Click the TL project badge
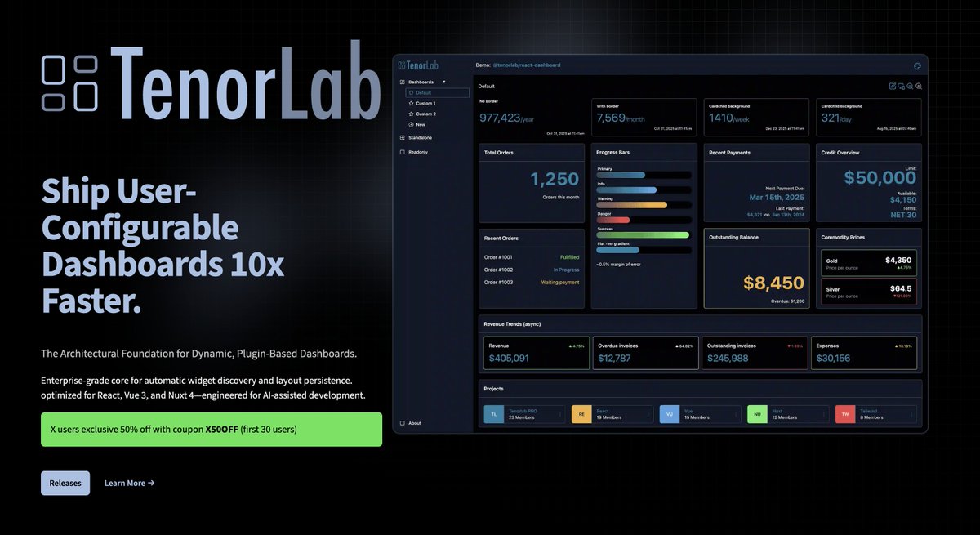980x535 pixels. pos(494,414)
